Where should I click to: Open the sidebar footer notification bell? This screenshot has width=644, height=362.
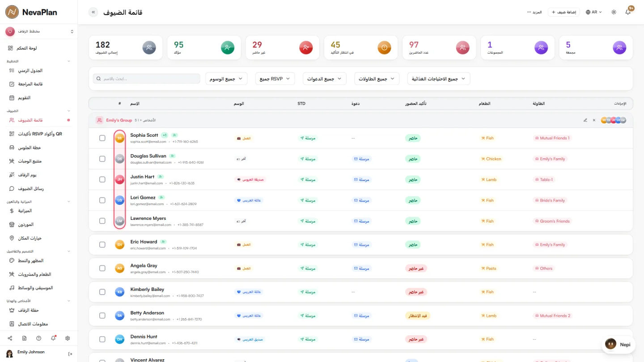coord(53,338)
